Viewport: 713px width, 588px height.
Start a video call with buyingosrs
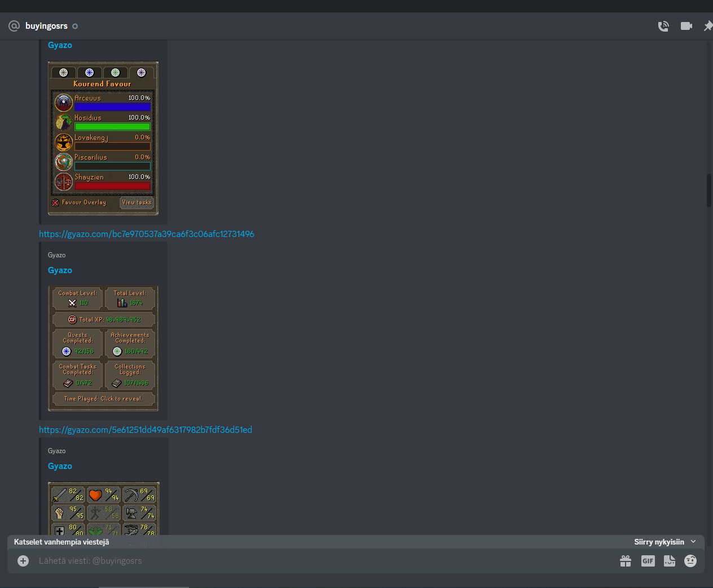[x=686, y=26]
